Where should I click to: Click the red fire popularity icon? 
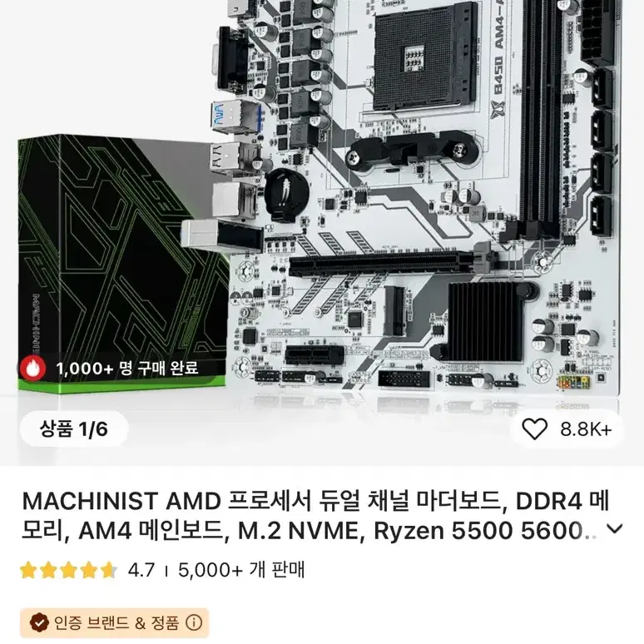(32, 368)
